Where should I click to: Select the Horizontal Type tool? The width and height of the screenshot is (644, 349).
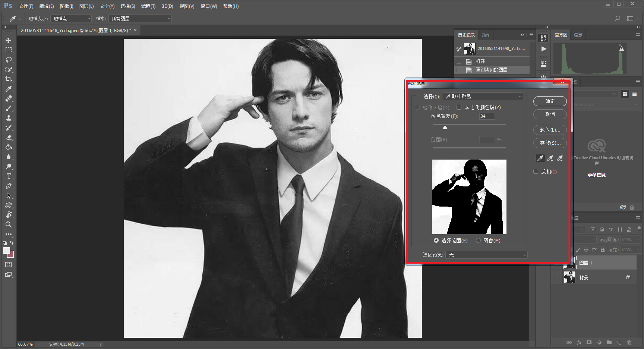click(x=8, y=176)
